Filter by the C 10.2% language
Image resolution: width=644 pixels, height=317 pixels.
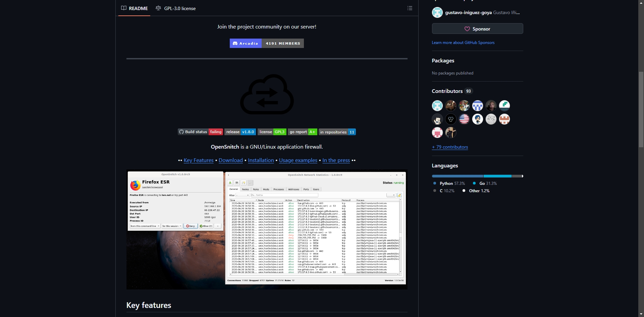click(444, 191)
